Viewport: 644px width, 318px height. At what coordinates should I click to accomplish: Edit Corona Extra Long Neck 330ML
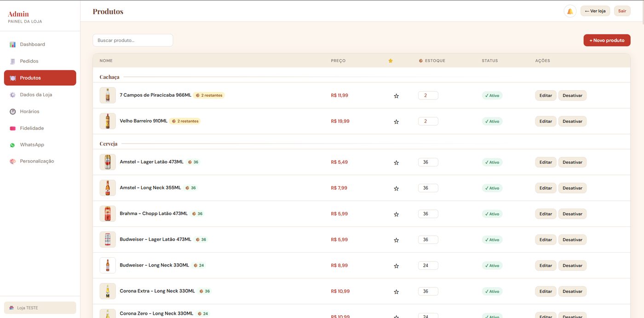click(546, 291)
